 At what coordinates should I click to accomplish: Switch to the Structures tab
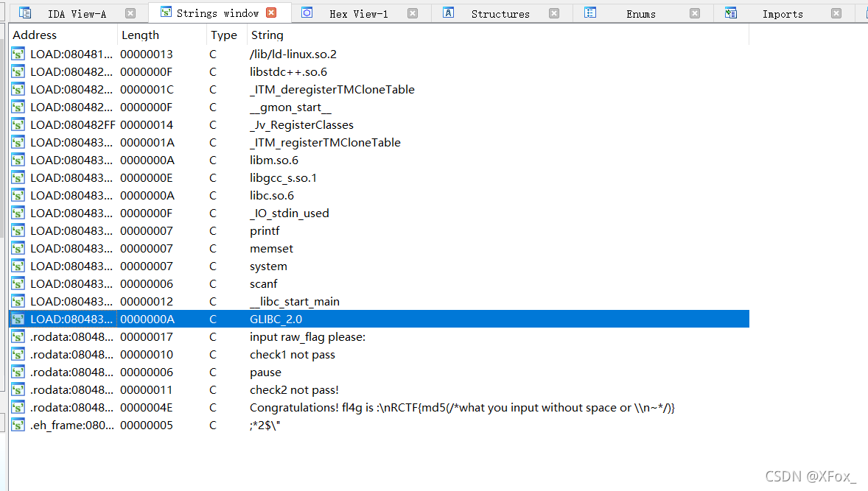(500, 14)
